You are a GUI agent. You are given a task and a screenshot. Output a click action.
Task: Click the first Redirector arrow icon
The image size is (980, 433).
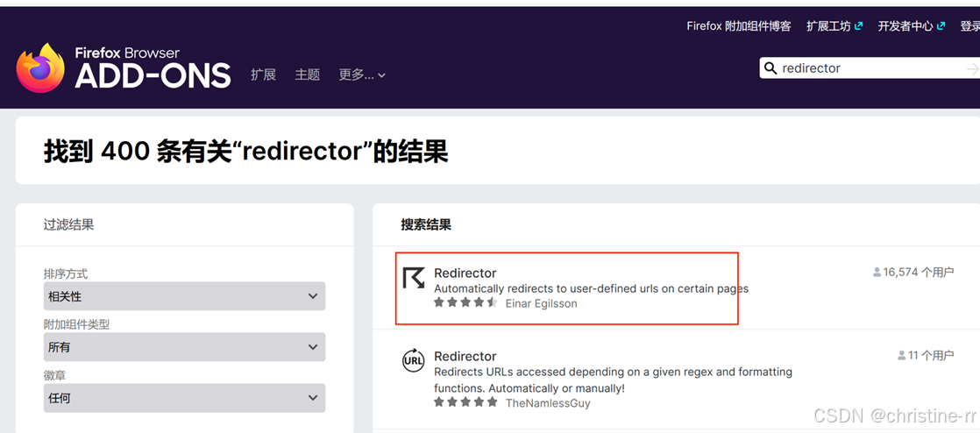413,278
